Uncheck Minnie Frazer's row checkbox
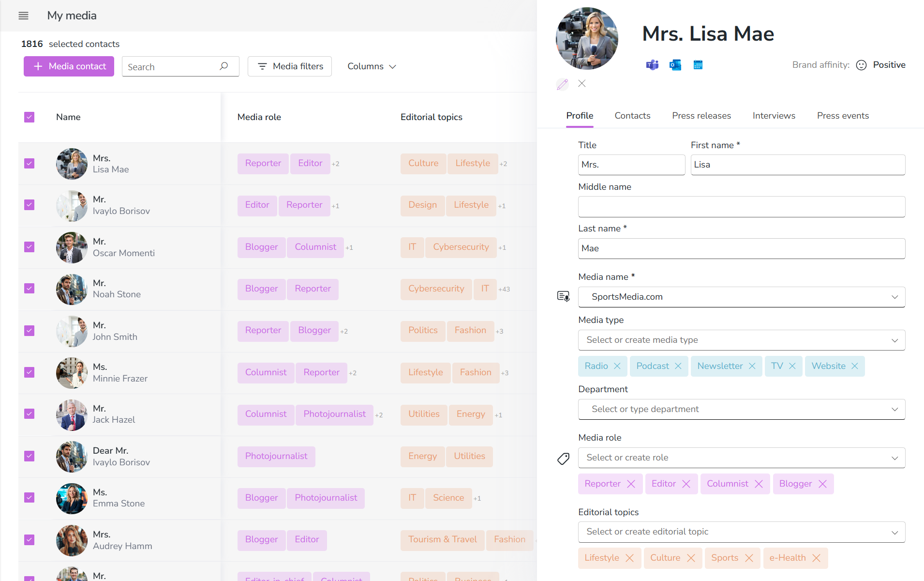This screenshot has width=924, height=581. pyautogui.click(x=29, y=372)
